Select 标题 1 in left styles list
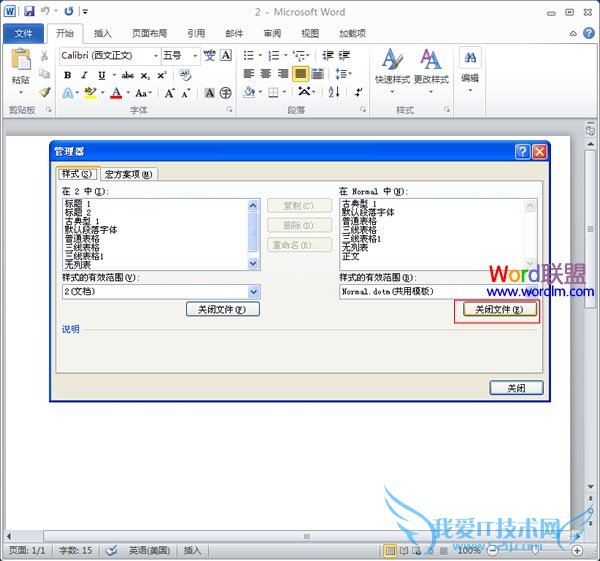Viewport: 600px width, 561px height. (x=78, y=204)
